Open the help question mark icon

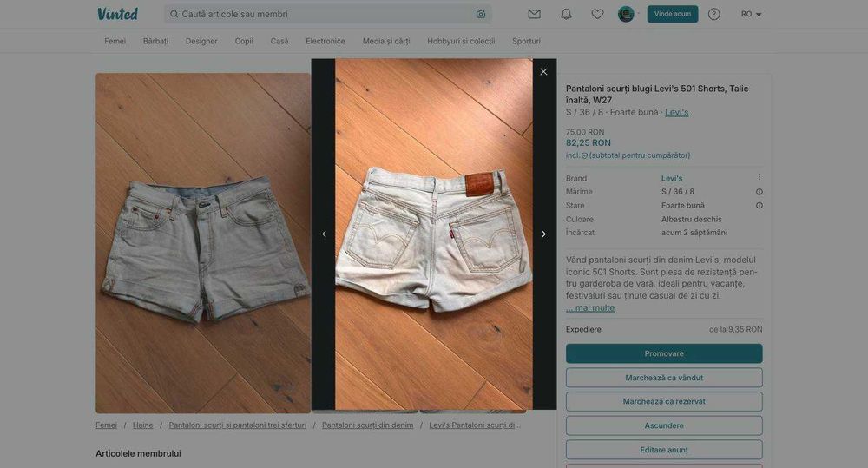tap(714, 14)
